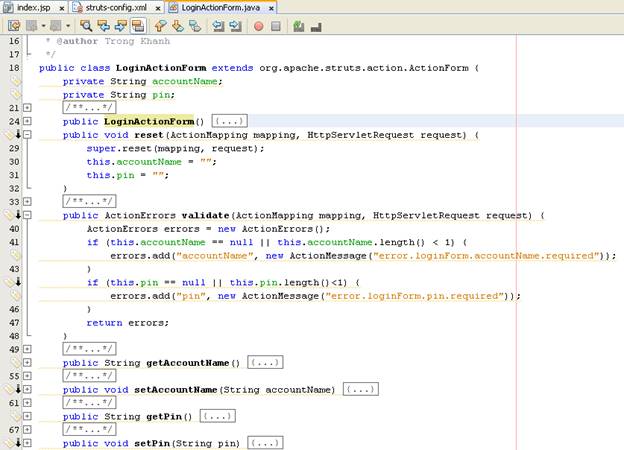This screenshot has height=450, width=624.
Task: Click string "error.loginForm.pin.required"
Action: point(415,296)
